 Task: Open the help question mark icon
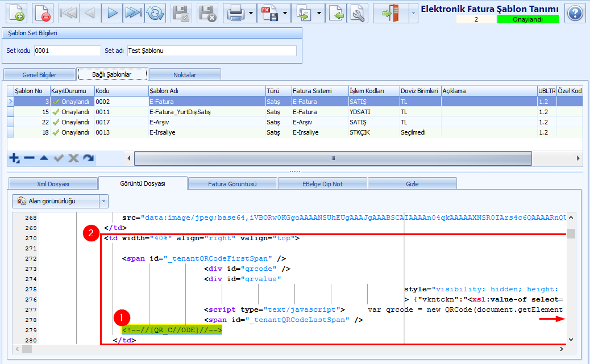pyautogui.click(x=575, y=14)
